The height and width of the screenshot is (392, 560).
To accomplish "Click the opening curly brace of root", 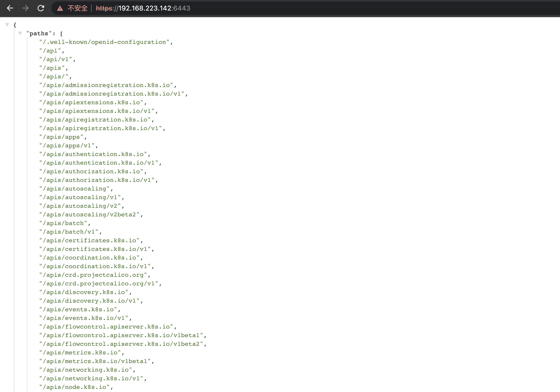I will 15,25.
